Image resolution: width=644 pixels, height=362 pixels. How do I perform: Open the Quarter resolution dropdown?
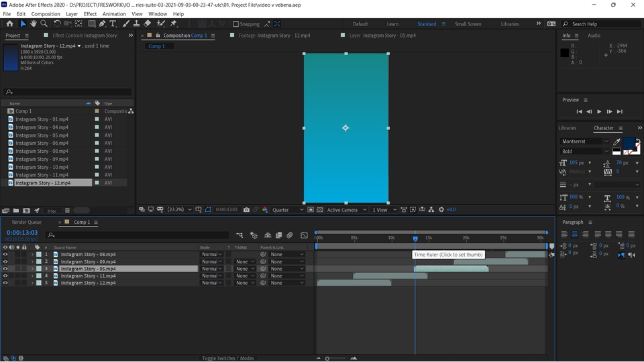(x=288, y=210)
